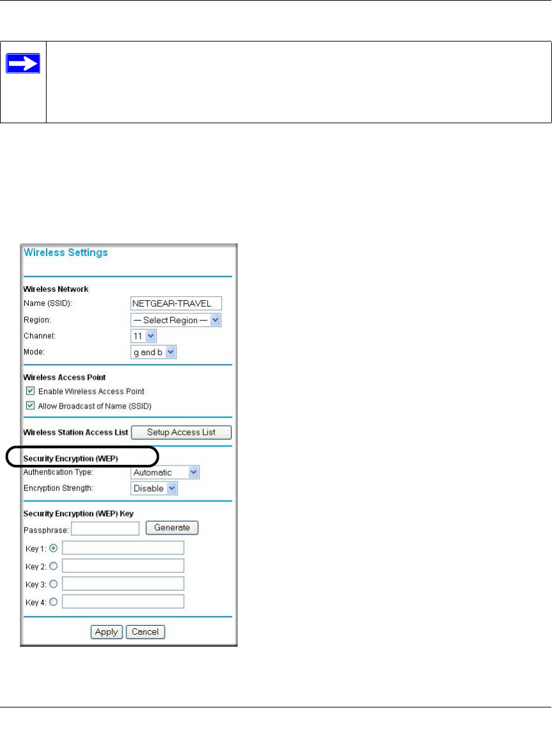Screen dimensions: 552x756
Task: Click the Setup Access List button
Action: (x=181, y=432)
